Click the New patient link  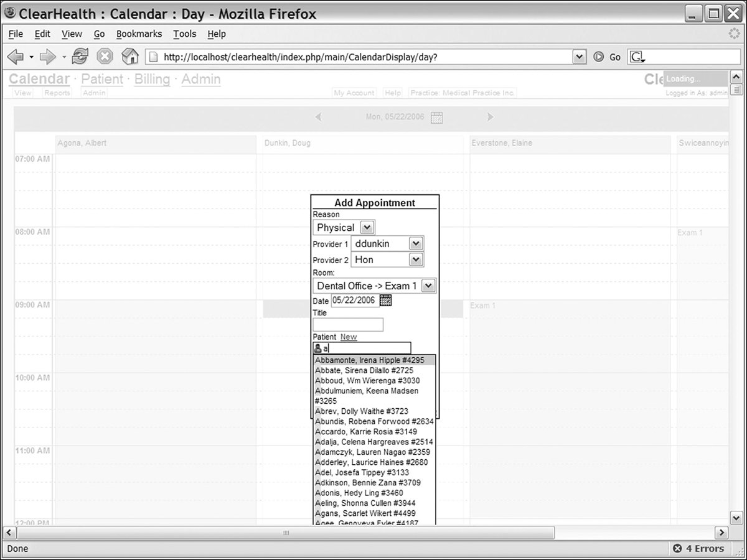pos(349,337)
